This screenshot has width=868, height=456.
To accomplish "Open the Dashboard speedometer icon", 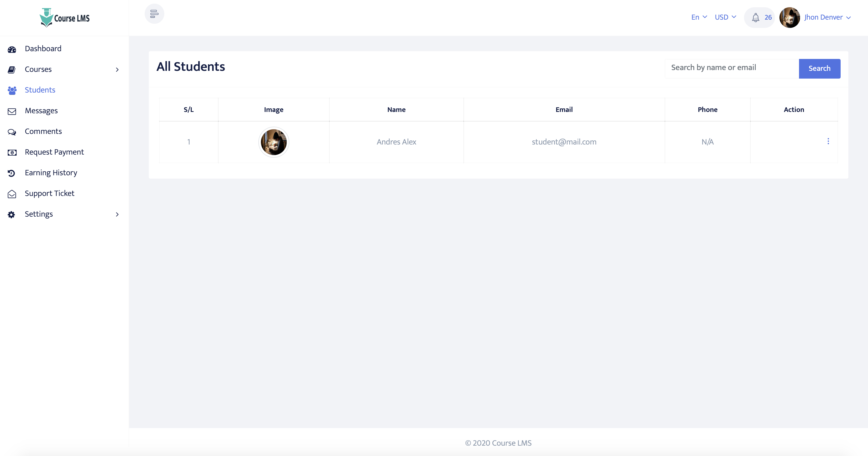I will (x=12, y=49).
